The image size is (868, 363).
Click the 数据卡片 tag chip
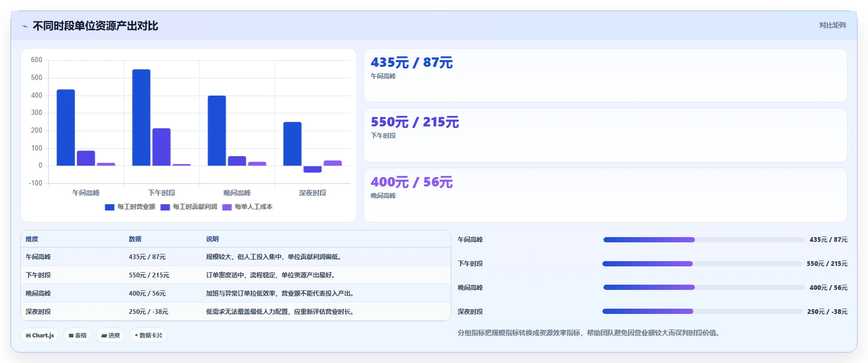click(149, 335)
